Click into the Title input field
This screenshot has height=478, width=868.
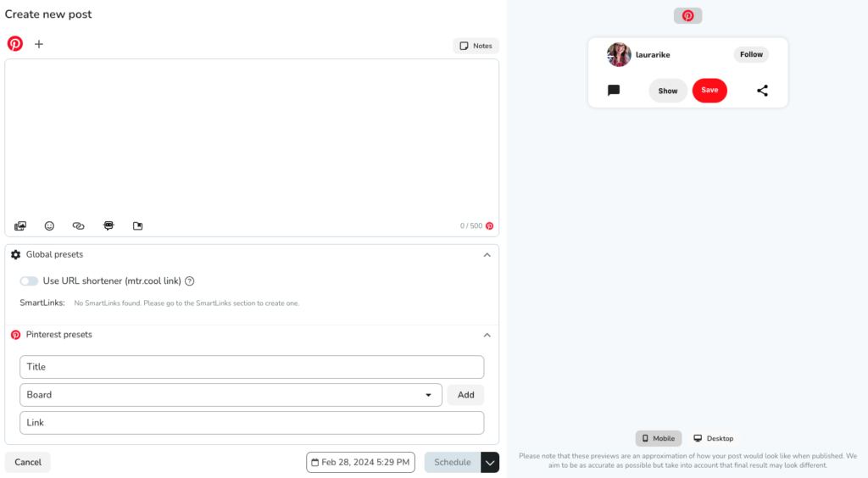252,367
